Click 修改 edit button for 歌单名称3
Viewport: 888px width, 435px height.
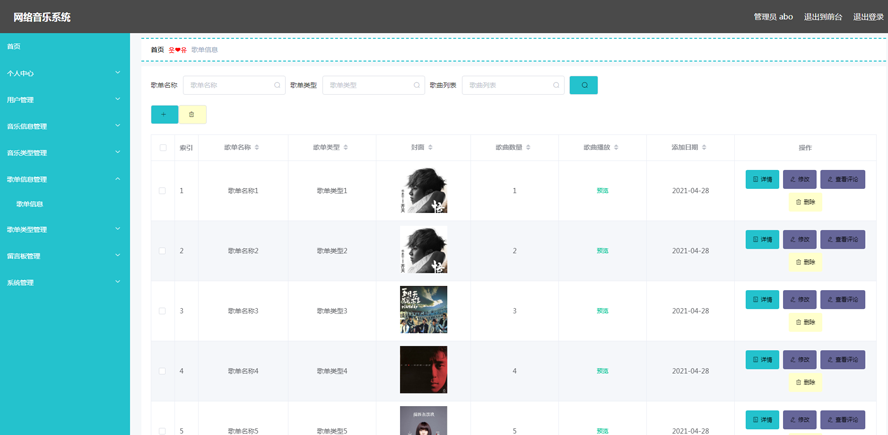800,300
